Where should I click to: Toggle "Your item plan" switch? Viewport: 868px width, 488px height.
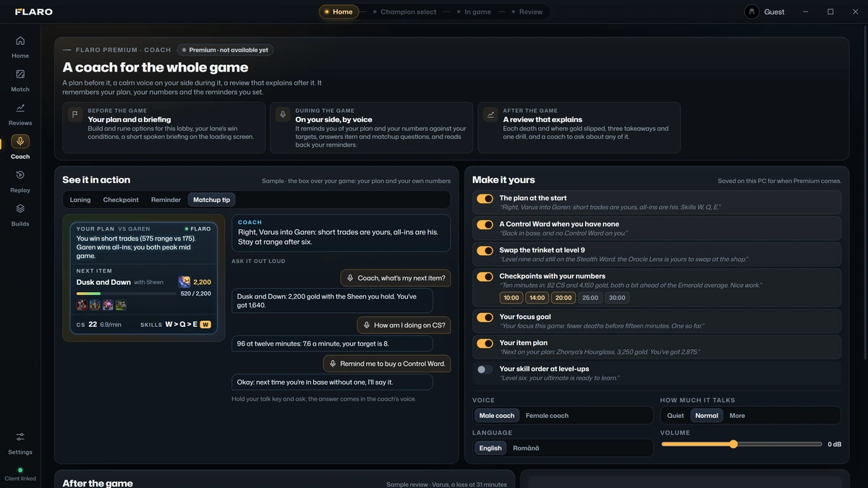click(x=485, y=343)
